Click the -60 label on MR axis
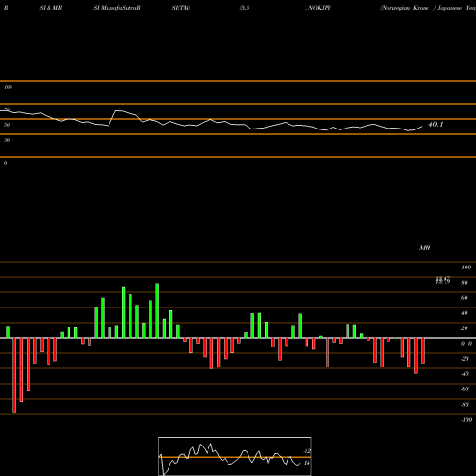The image size is (476, 476). (x=465, y=389)
